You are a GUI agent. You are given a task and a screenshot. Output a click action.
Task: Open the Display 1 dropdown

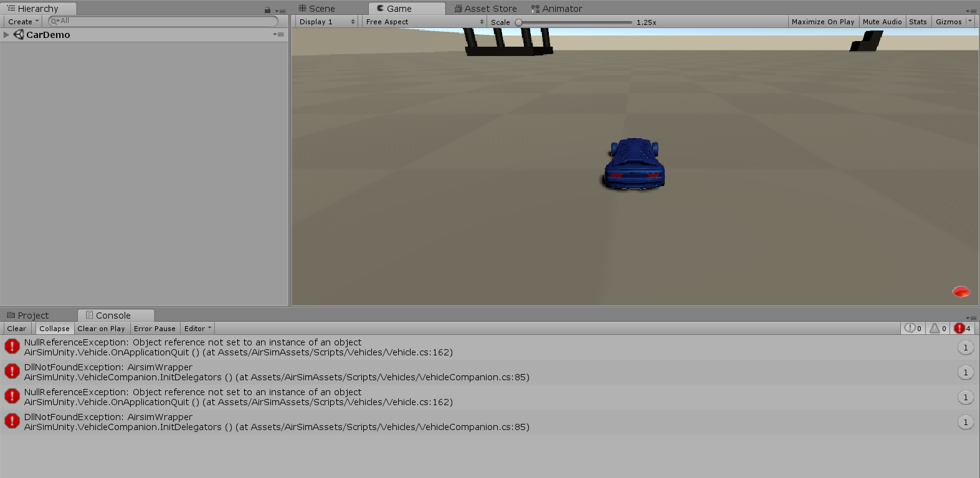(x=326, y=22)
